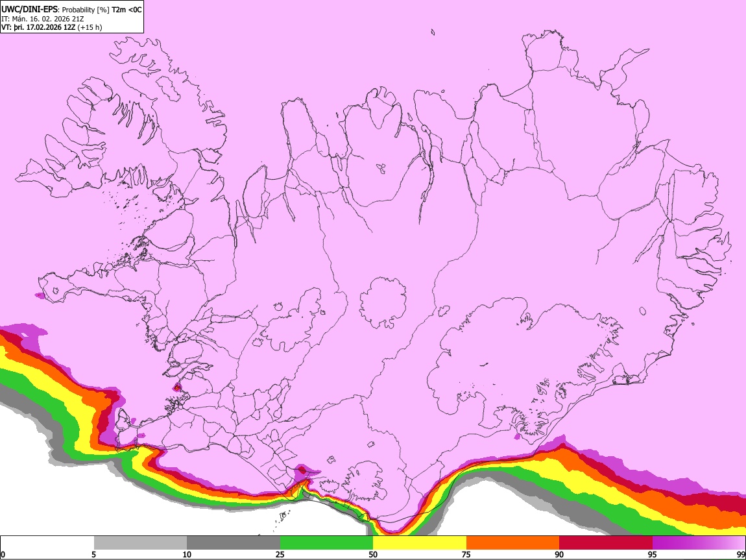
Task: Click the white 0-5 legend segment
Action: coord(47,543)
